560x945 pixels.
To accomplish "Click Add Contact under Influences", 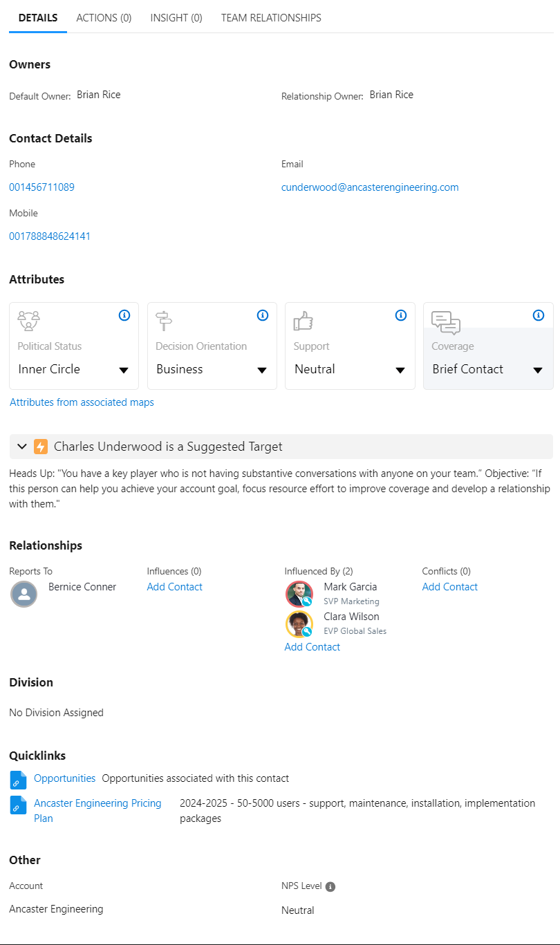I will point(175,587).
